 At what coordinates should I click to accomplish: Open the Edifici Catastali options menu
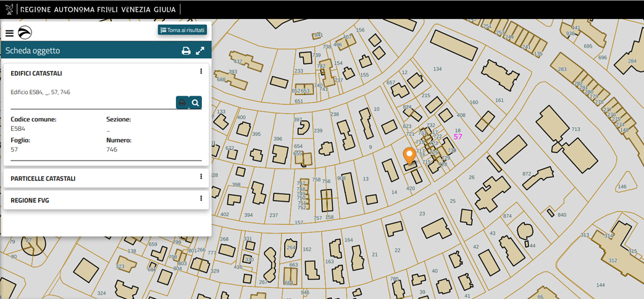click(201, 72)
